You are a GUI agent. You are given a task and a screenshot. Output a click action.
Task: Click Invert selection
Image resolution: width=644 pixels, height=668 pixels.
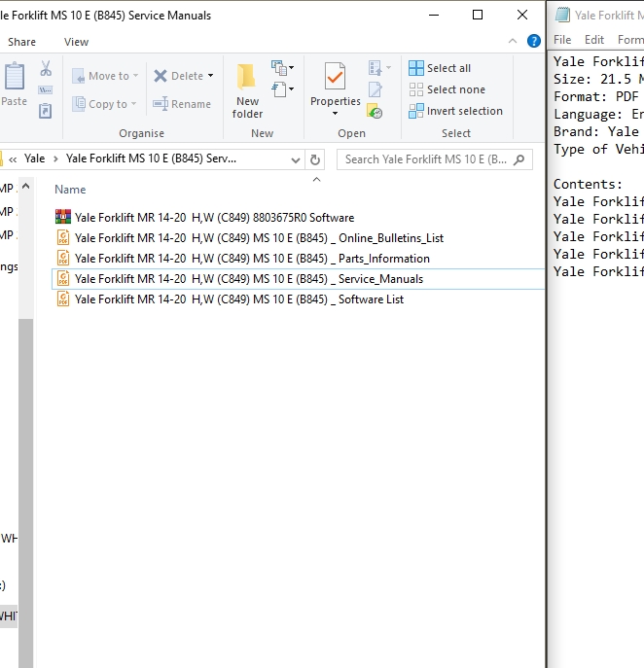(x=455, y=111)
